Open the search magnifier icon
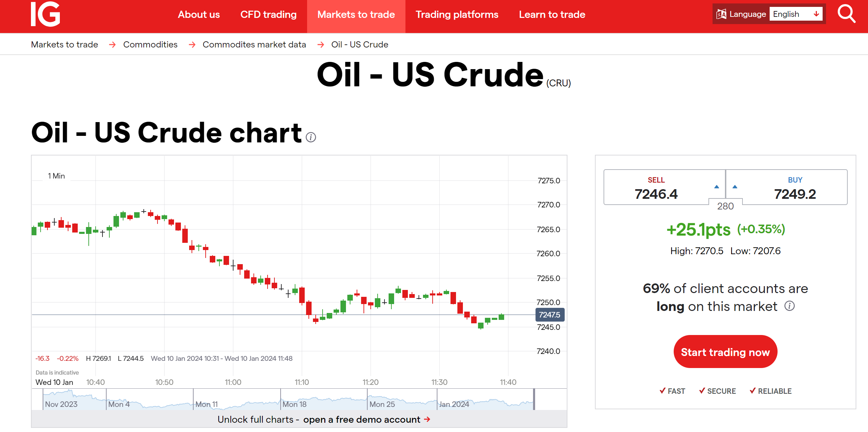This screenshot has width=868, height=432. (846, 14)
